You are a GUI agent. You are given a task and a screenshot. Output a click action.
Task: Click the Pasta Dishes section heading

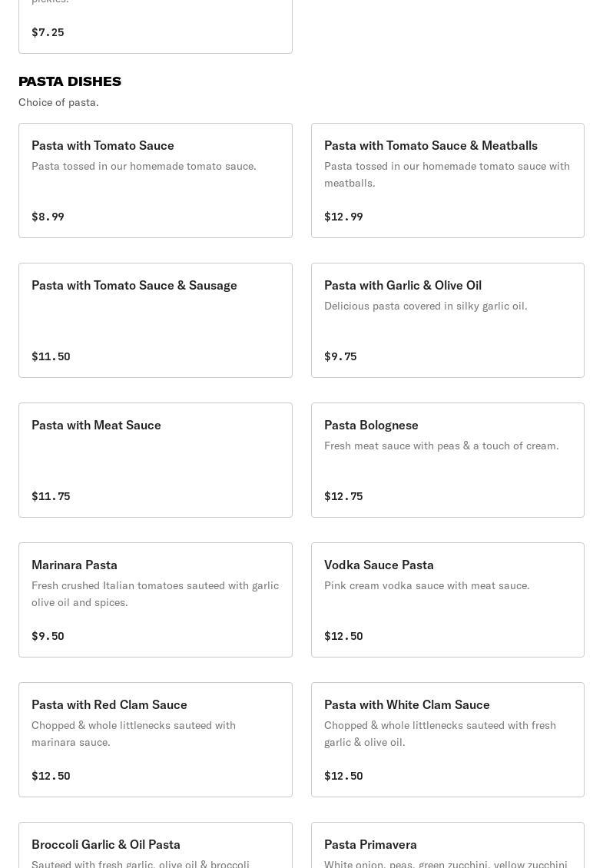(70, 81)
